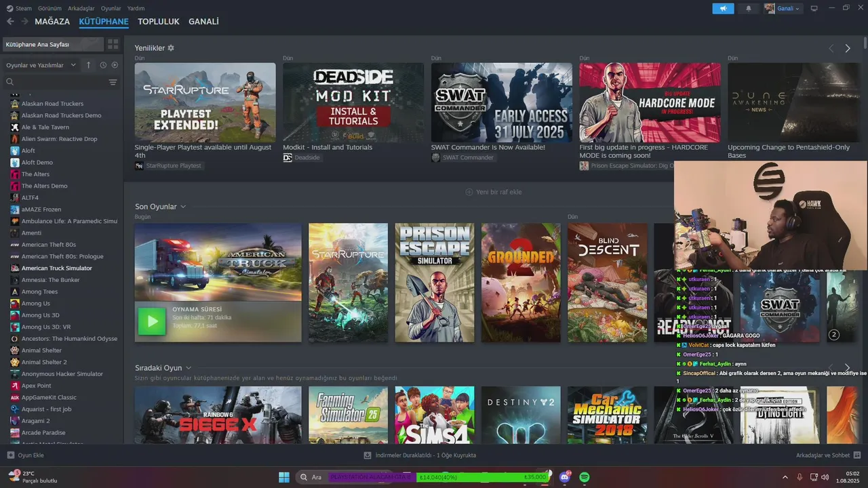Viewport: 868px width, 488px height.
Task: Select Among Us 3D: VR
Action: 45,327
